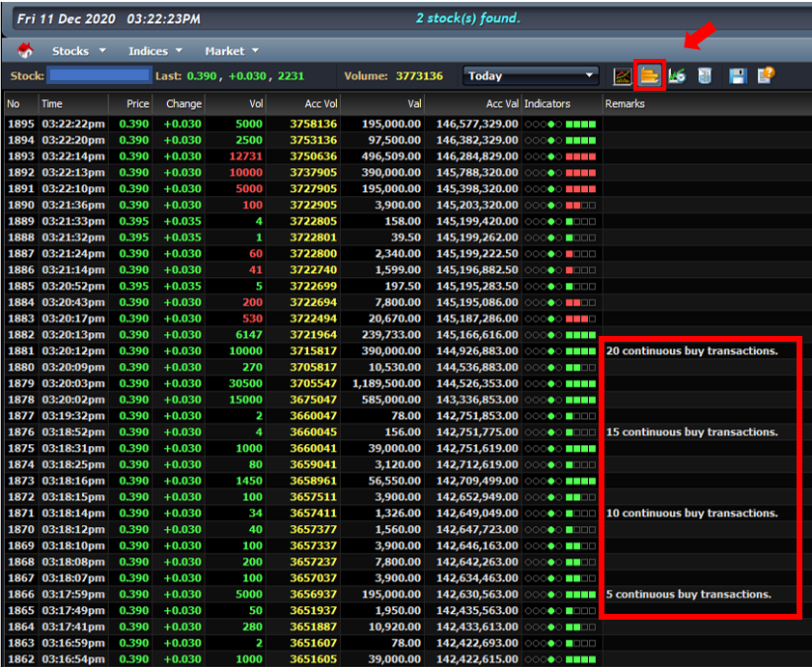Click the application home logo icon
Viewport: 812px width, 667px height.
[x=24, y=50]
